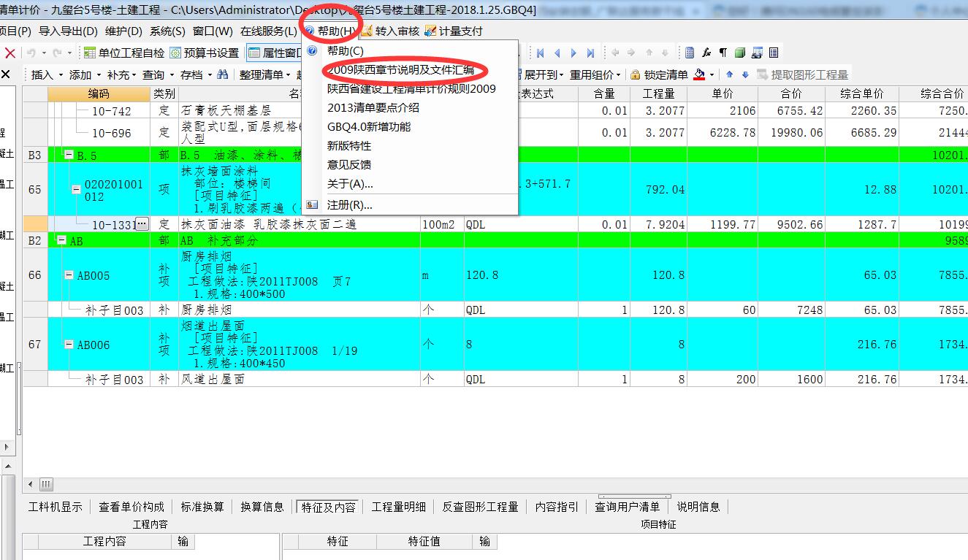
Task: Collapse the AB005 tree node
Action: click(x=69, y=275)
